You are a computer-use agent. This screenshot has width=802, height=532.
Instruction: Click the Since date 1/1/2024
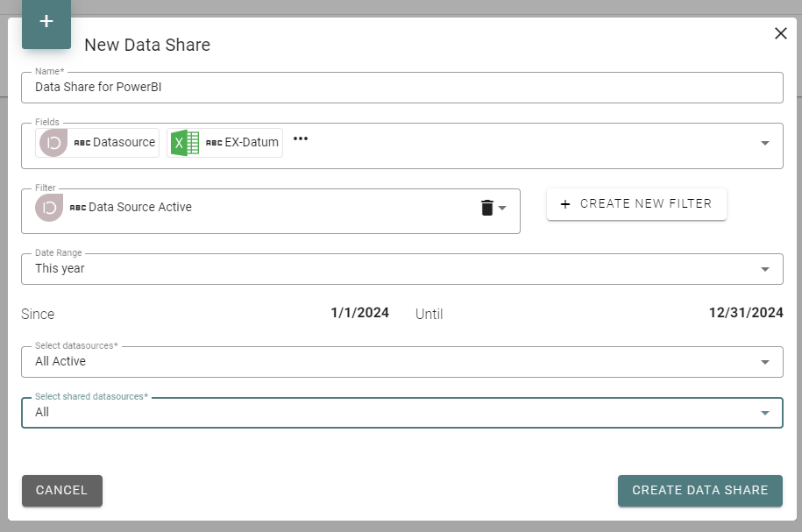(x=359, y=313)
